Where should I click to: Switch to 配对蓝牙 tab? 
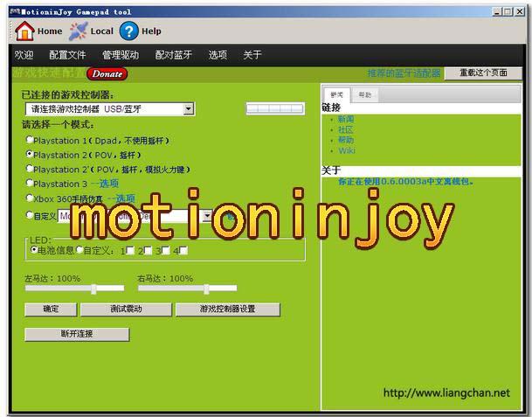[x=173, y=55]
